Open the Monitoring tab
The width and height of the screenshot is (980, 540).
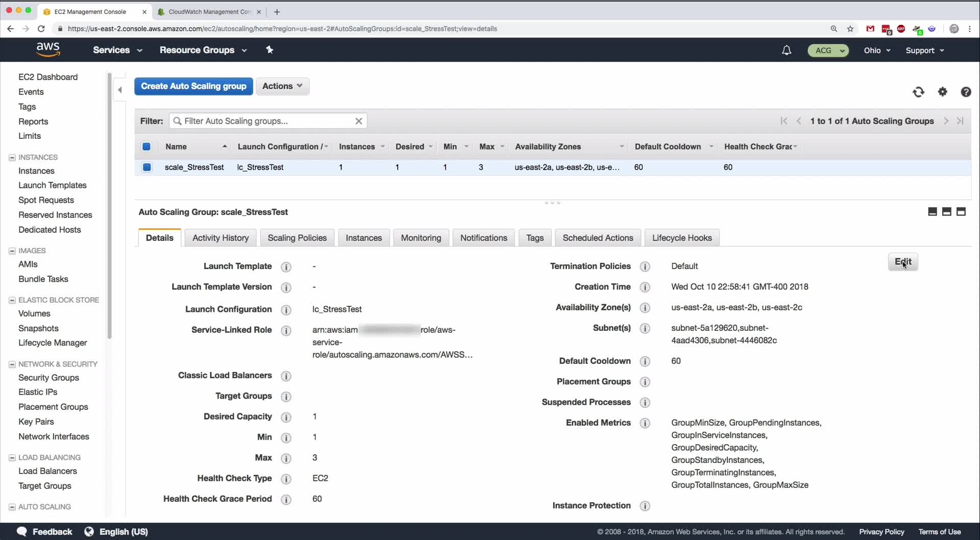pos(421,238)
